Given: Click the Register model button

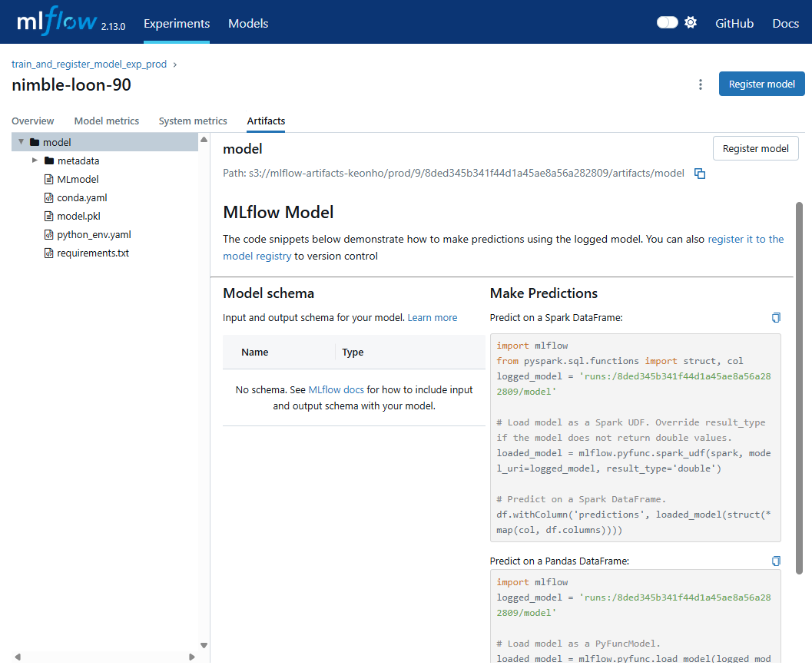Looking at the screenshot, I should 761,84.
